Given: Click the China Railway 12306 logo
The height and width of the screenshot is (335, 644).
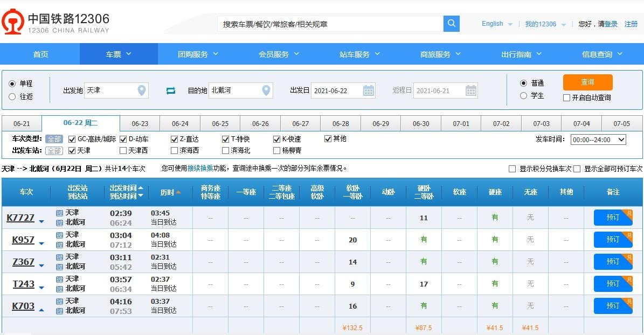Looking at the screenshot, I should pos(56,22).
